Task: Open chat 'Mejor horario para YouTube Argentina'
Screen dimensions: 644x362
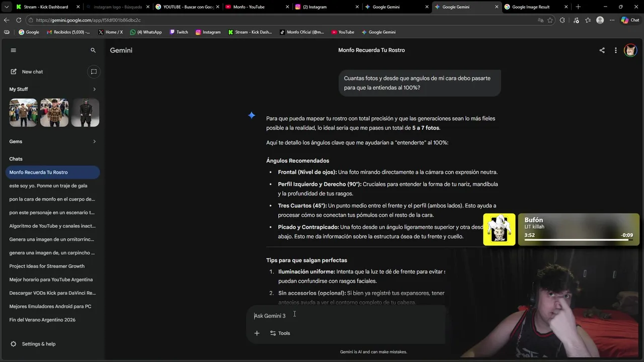Action: [53, 280]
